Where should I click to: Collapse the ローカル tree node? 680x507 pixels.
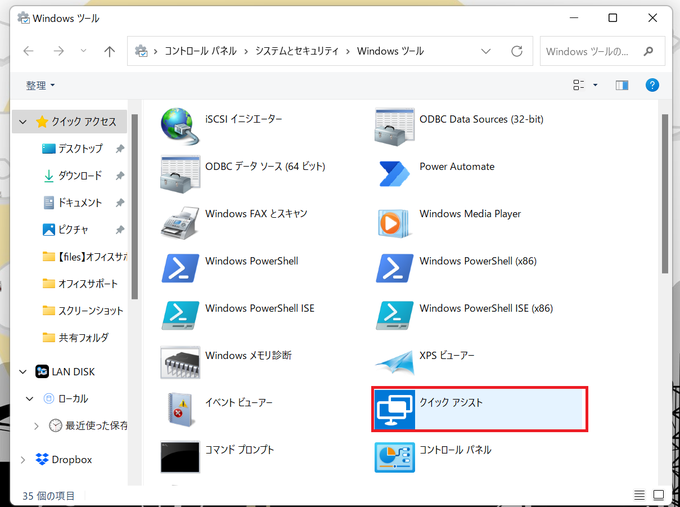coord(29,399)
